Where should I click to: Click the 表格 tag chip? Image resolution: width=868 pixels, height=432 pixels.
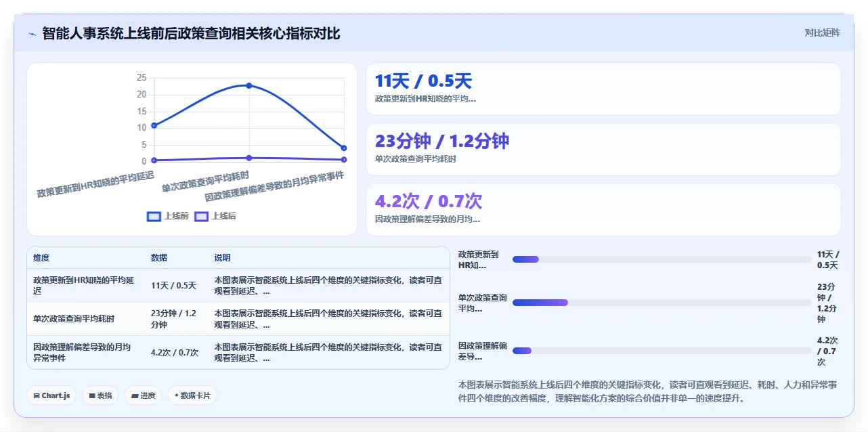tap(100, 395)
